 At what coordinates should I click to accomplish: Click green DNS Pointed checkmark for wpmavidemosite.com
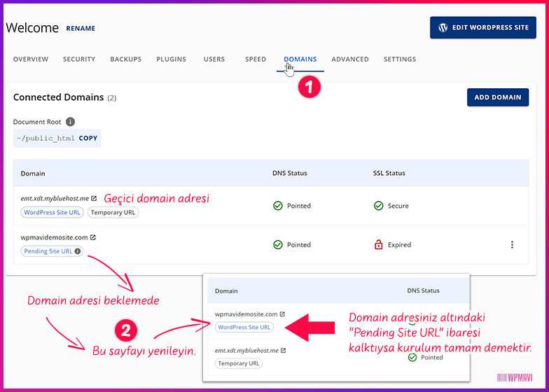point(278,245)
